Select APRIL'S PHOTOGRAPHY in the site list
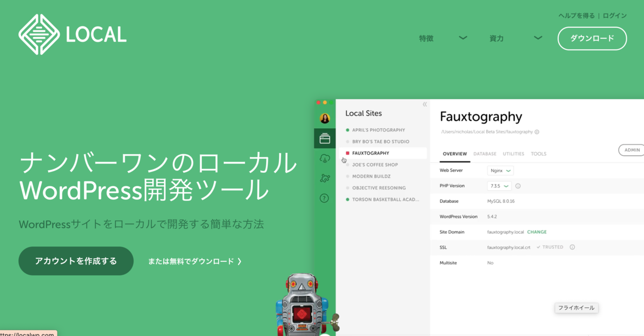644x336 pixels. 378,130
